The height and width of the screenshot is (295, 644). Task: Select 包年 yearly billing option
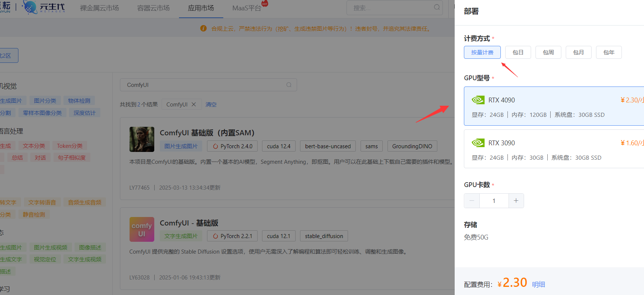609,52
